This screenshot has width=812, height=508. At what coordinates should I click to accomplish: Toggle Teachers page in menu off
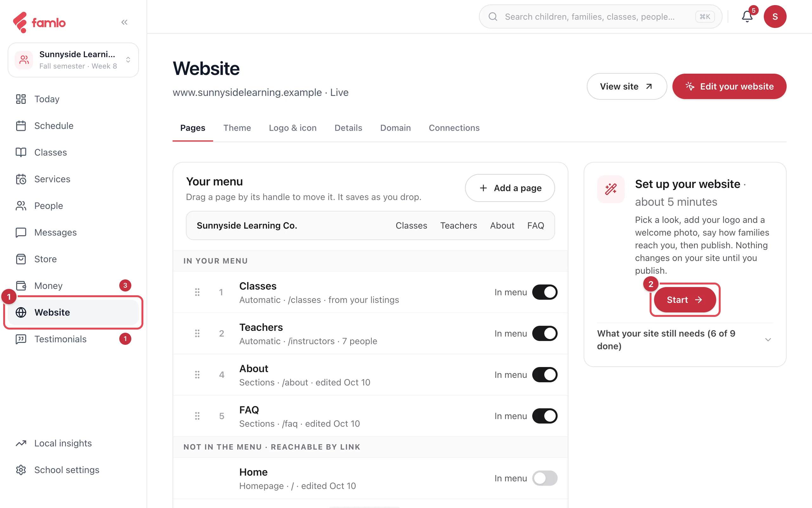coord(545,334)
